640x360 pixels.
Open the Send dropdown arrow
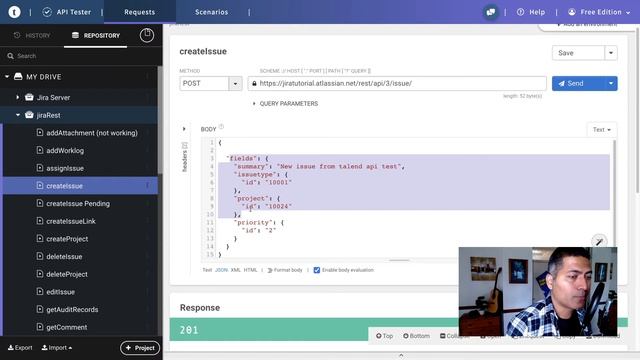coord(611,84)
